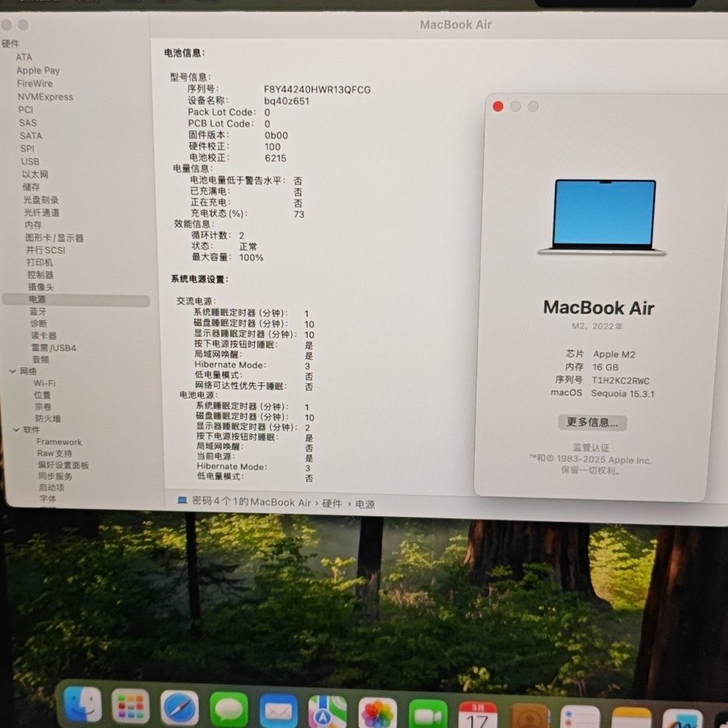
Task: Select SPI in the sidebar
Action: [28, 149]
